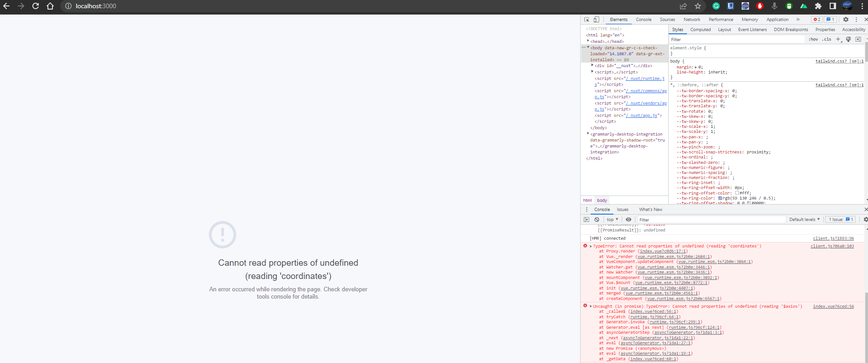Image resolution: width=868 pixels, height=363 pixels.
Task: Open the Nuxt green mountain extension
Action: click(x=804, y=6)
